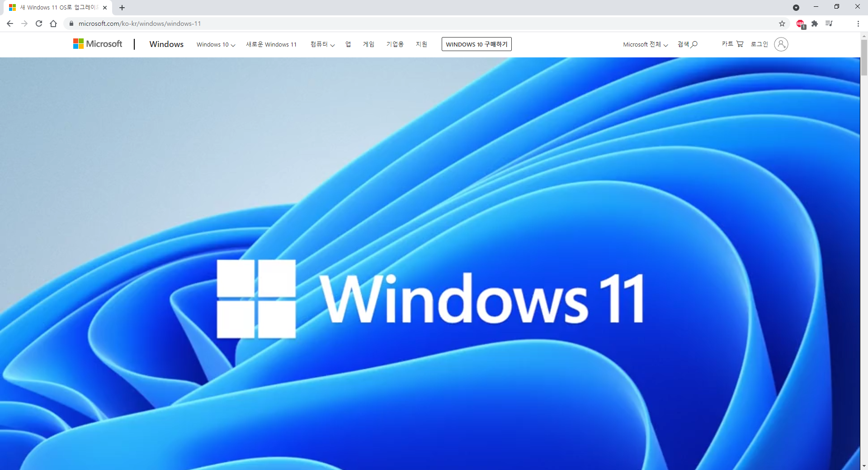Open the 지원 menu item
Image resolution: width=868 pixels, height=470 pixels.
(421, 44)
